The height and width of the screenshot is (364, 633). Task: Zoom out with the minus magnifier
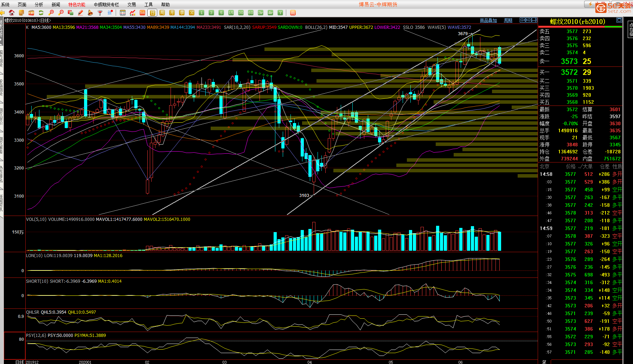pyautogui.click(x=61, y=13)
